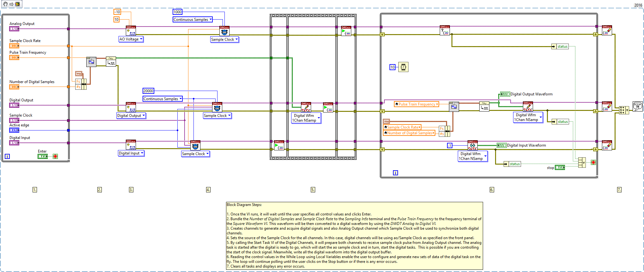644x272 pixels.
Task: Open the Digital Output polymorphic selector
Action: click(x=131, y=116)
